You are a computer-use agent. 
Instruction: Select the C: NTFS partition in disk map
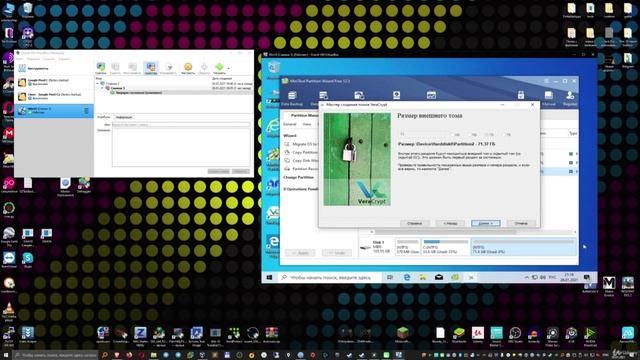pos(446,247)
